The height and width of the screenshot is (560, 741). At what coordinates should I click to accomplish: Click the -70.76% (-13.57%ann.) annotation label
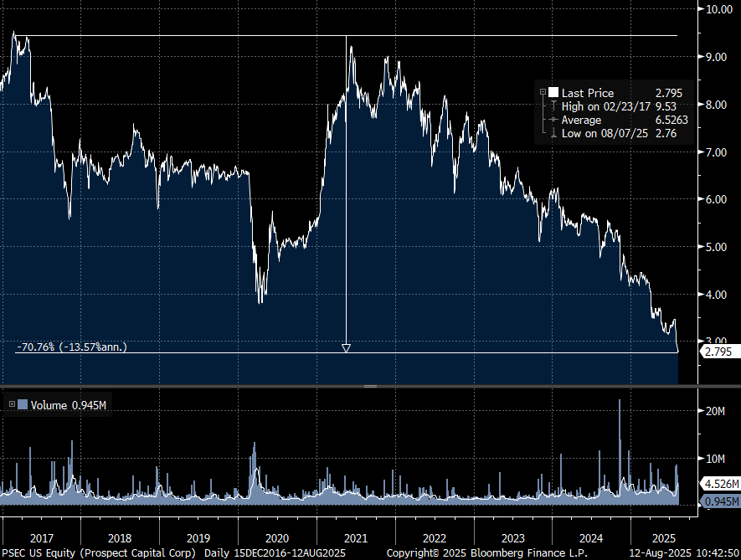pos(72,347)
